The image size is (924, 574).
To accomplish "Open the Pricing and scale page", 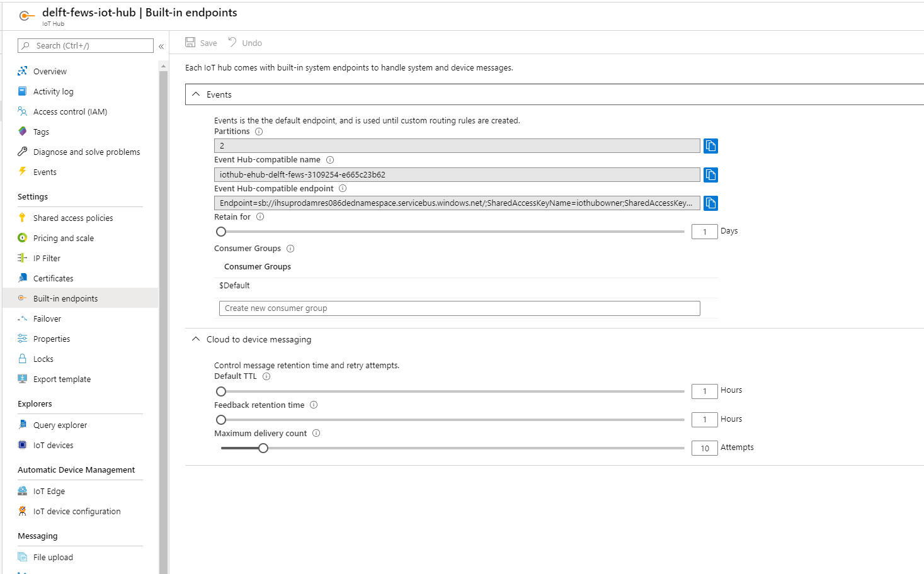I will point(64,239).
